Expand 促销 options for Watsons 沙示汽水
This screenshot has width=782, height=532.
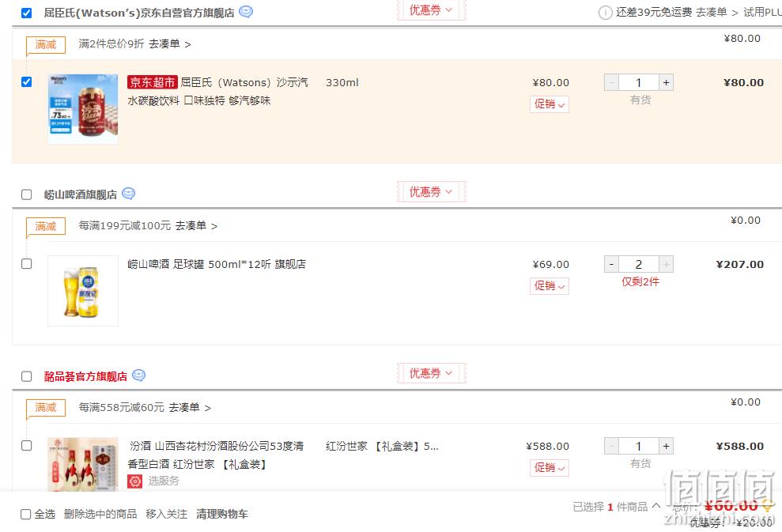(x=549, y=104)
